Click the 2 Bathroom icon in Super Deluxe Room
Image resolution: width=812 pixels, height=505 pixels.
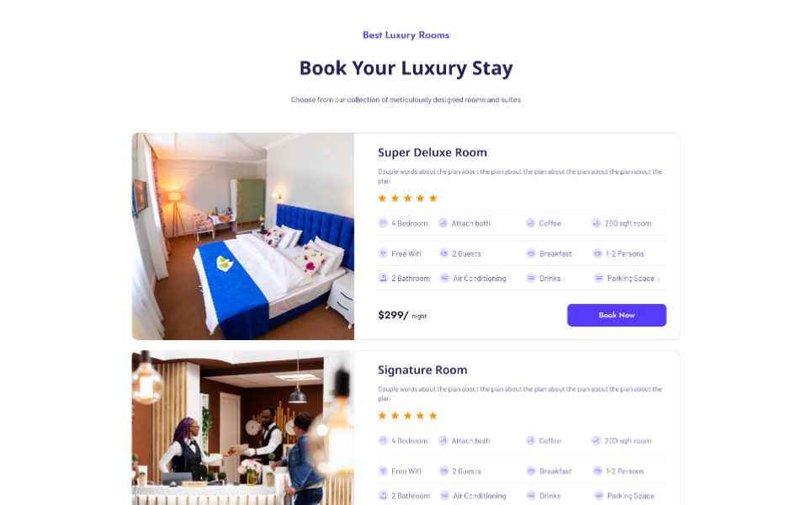(x=383, y=278)
